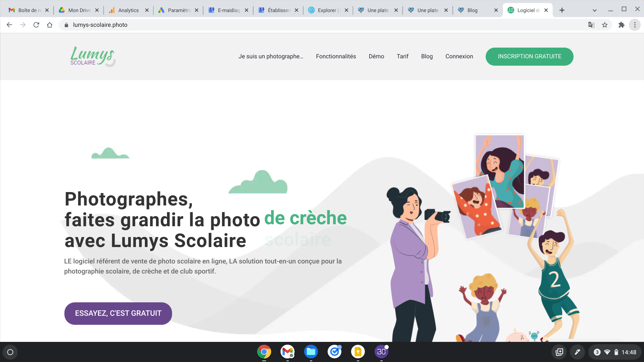Switch to the first 'Une plate' tab
The image size is (644, 362).
tap(377, 10)
